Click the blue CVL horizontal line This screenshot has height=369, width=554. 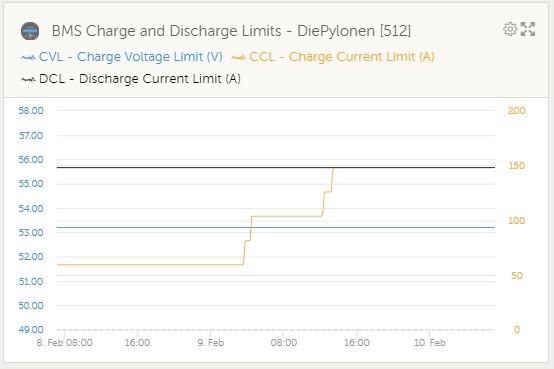276,227
